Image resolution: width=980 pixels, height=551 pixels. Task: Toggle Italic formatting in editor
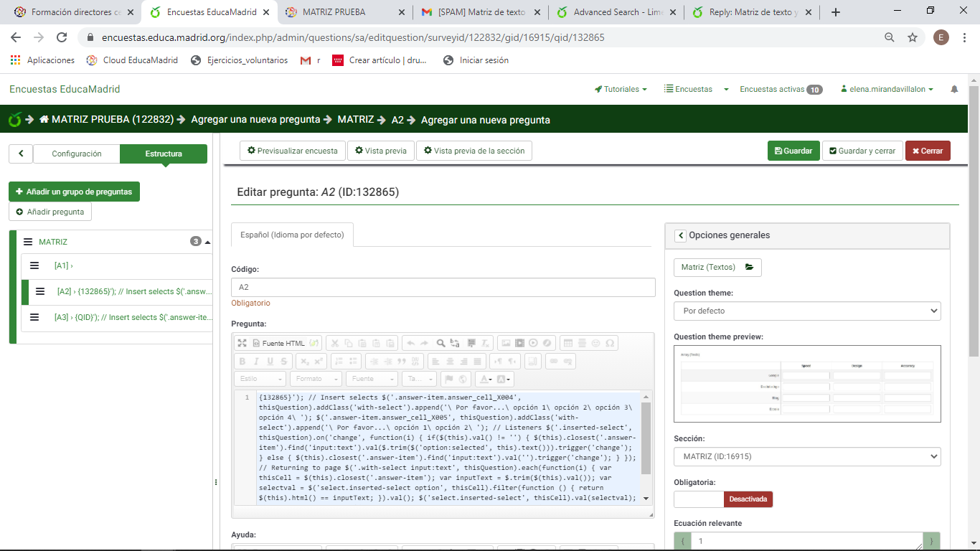(x=256, y=361)
